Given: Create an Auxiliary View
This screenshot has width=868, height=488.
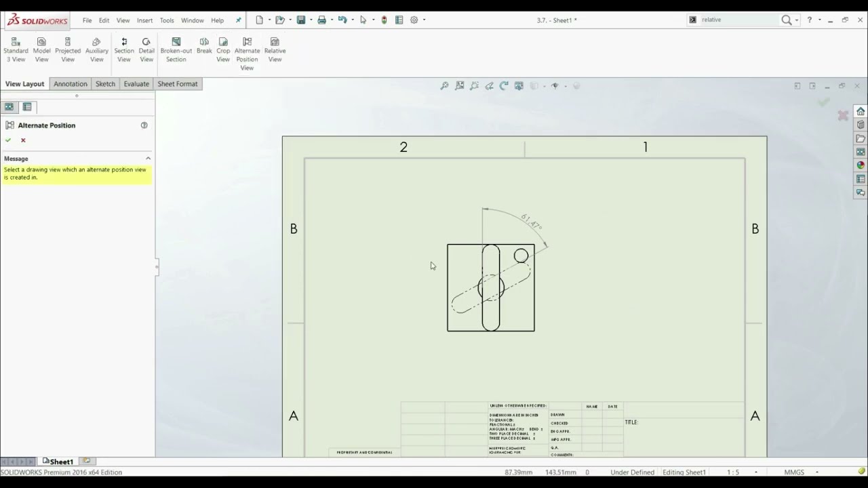Looking at the screenshot, I should point(96,50).
